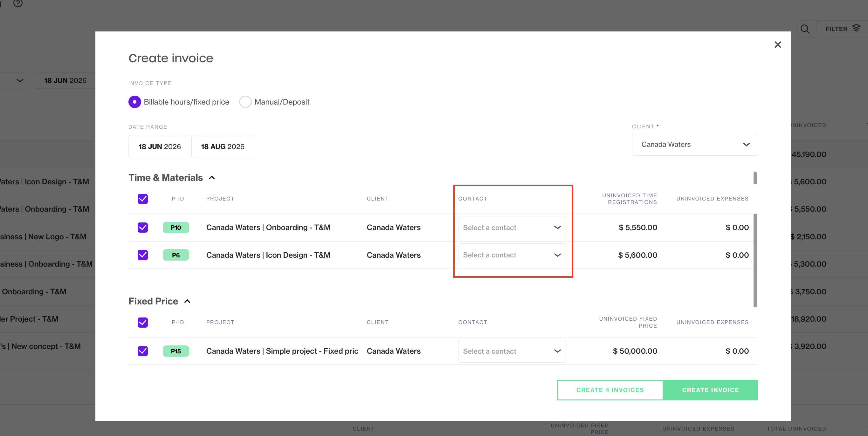Click Project column header in Time & Materials table
Viewport: 868px width, 436px height.
(220, 199)
